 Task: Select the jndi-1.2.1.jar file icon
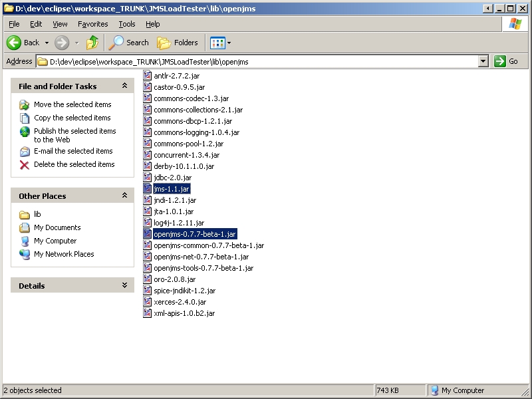(147, 200)
